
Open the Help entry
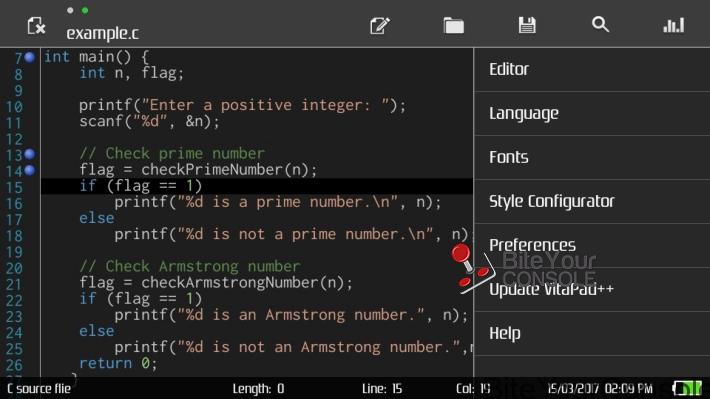592,333
